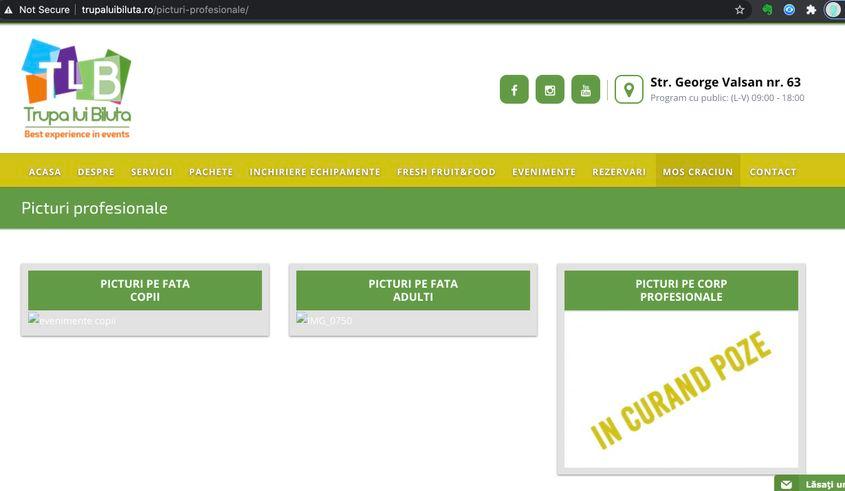This screenshot has width=845, height=491.
Task: Click the YouTube channel icon
Action: coord(586,90)
